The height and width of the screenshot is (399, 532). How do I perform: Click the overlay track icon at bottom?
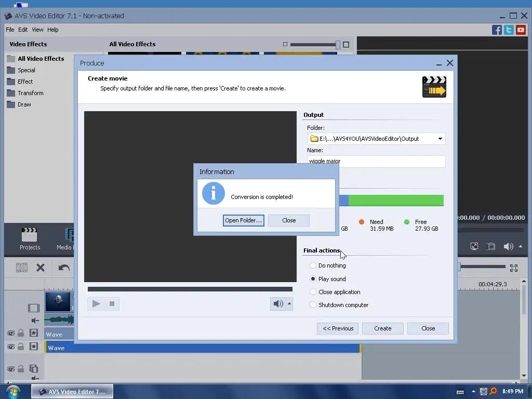point(34,368)
